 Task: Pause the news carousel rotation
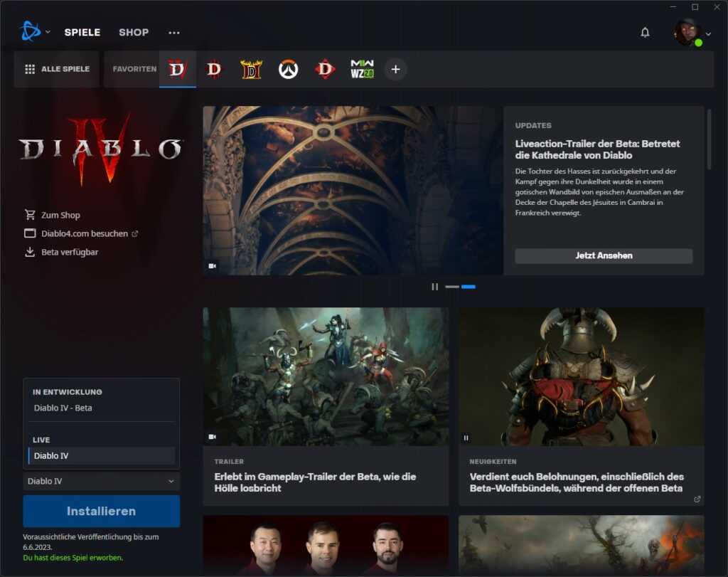pyautogui.click(x=434, y=287)
